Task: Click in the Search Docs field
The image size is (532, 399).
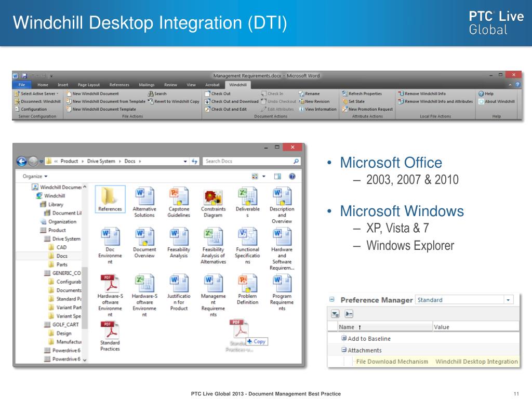Action: tap(252, 161)
